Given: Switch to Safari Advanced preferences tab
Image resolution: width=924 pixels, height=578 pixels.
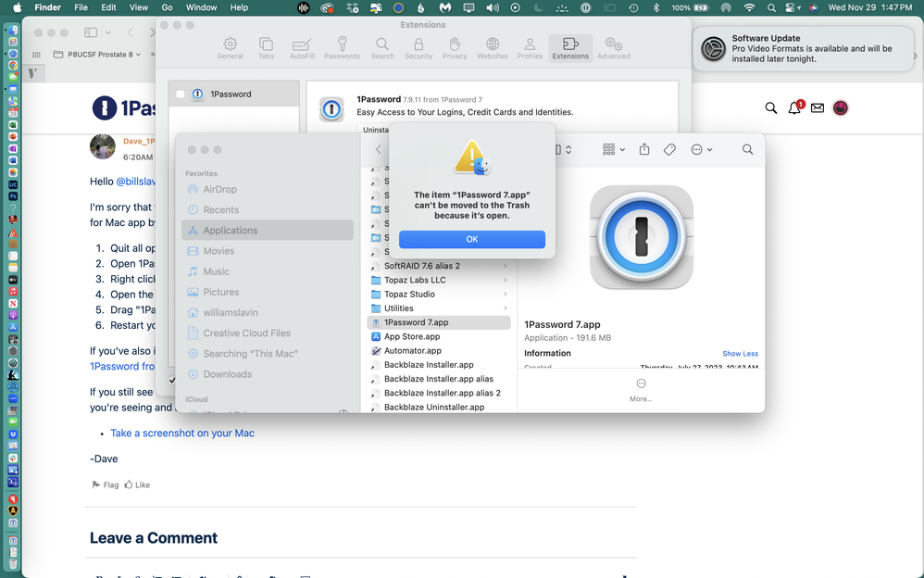Looking at the screenshot, I should point(613,48).
